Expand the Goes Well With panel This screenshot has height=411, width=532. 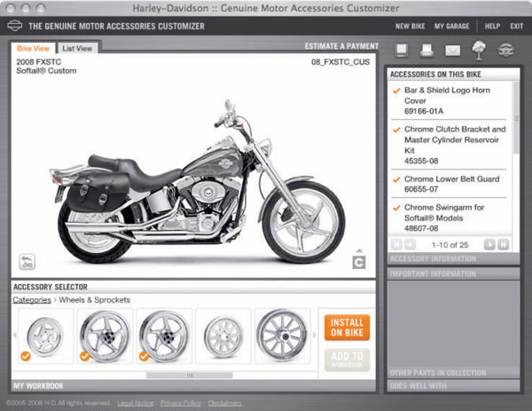point(453,386)
